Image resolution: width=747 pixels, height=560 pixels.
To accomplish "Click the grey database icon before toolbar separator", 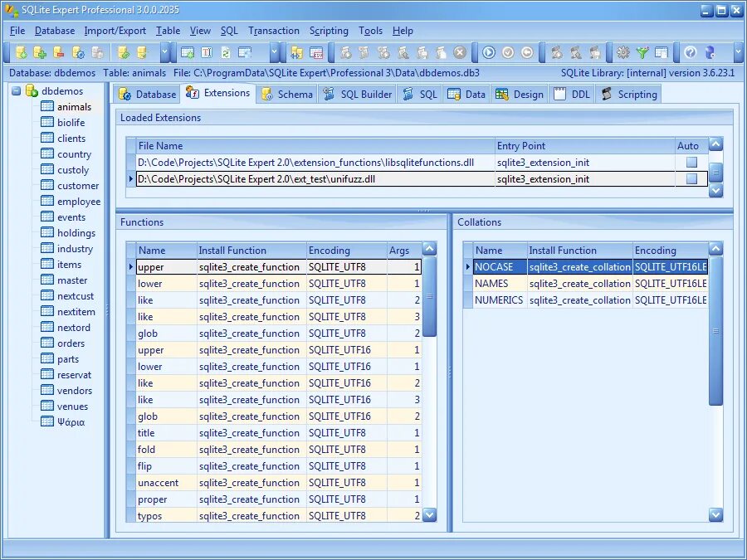I will pos(97,52).
